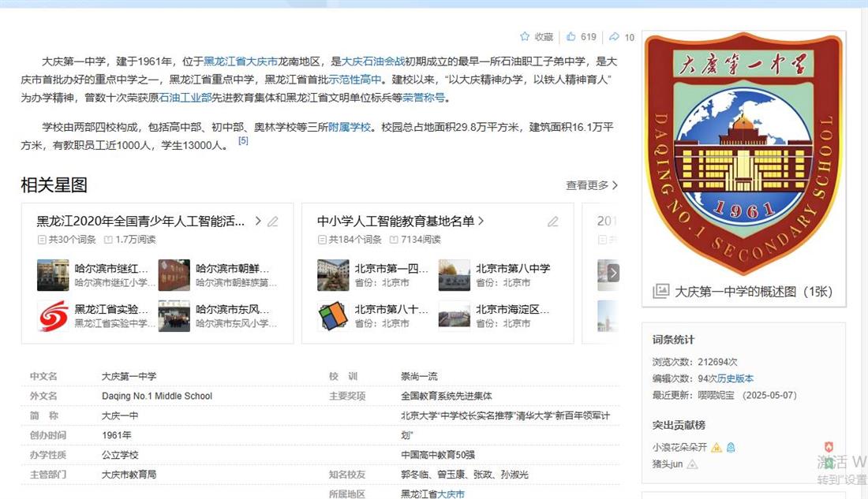Open 哈尔滨市东风 school thumbnail
868x499 pixels.
point(174,316)
